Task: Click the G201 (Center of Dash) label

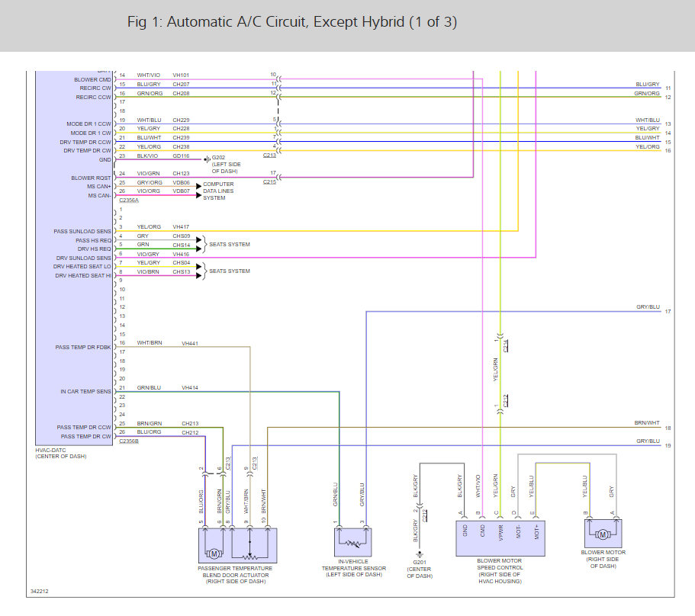Action: [420, 569]
